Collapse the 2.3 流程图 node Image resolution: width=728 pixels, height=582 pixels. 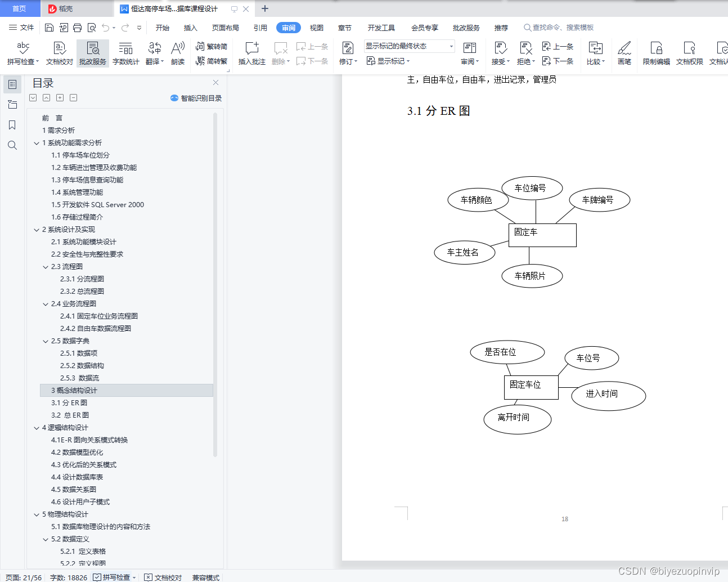(x=46, y=267)
